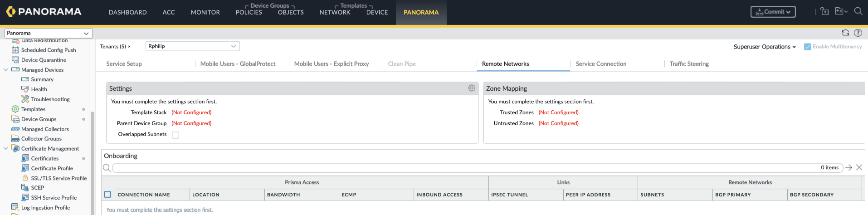This screenshot has height=215, width=868.
Task: Click the Onboarding search input field
Action: coord(463,168)
